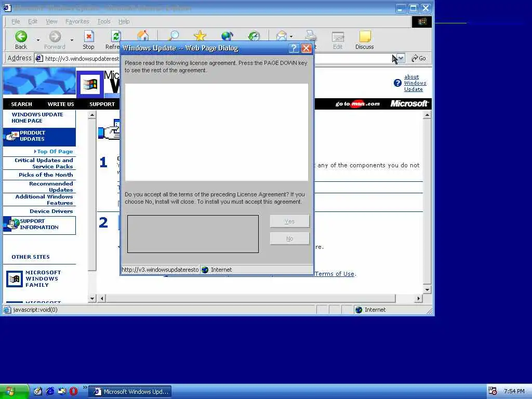Open the Back button history dropdown arrow
Viewport: 532px width, 399px height.
38,40
